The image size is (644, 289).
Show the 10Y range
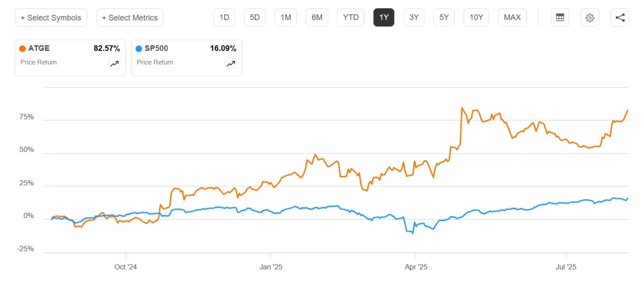tap(476, 18)
